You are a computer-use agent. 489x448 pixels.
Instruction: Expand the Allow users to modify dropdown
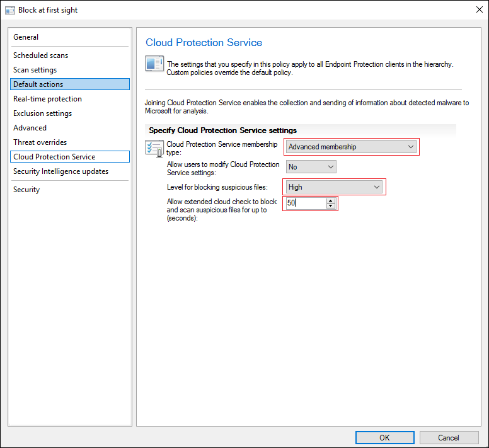[311, 167]
